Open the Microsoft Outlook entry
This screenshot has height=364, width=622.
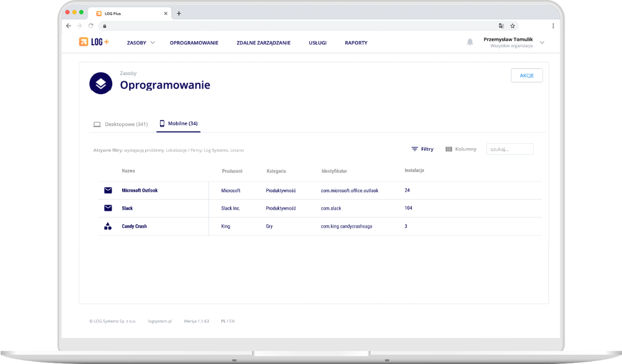pos(140,190)
